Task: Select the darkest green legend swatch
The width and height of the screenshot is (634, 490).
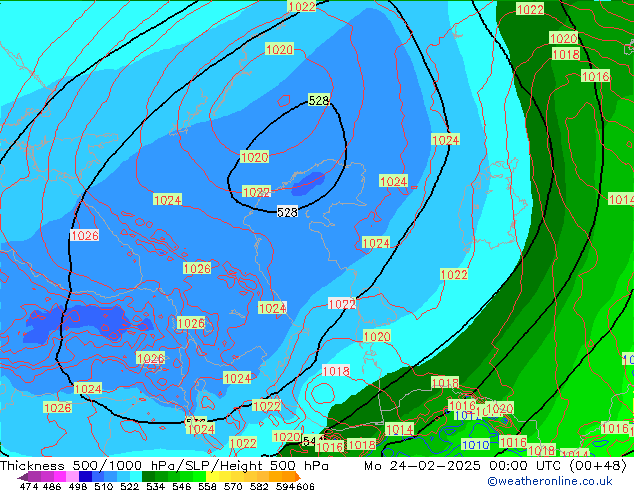Action: click(148, 477)
